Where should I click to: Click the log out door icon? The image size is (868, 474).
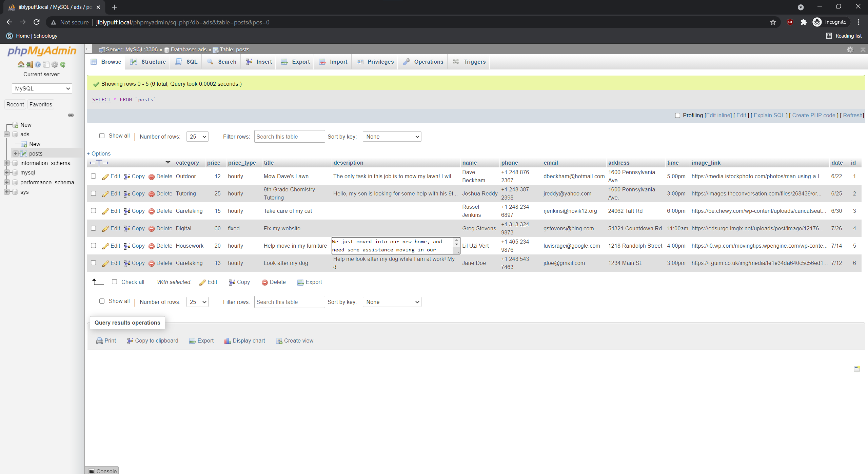click(29, 64)
